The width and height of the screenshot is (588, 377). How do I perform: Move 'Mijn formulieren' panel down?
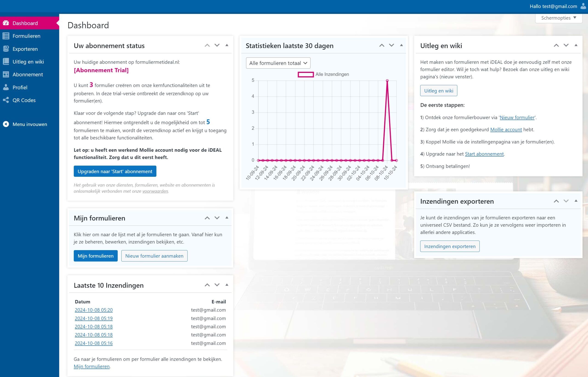tap(217, 218)
